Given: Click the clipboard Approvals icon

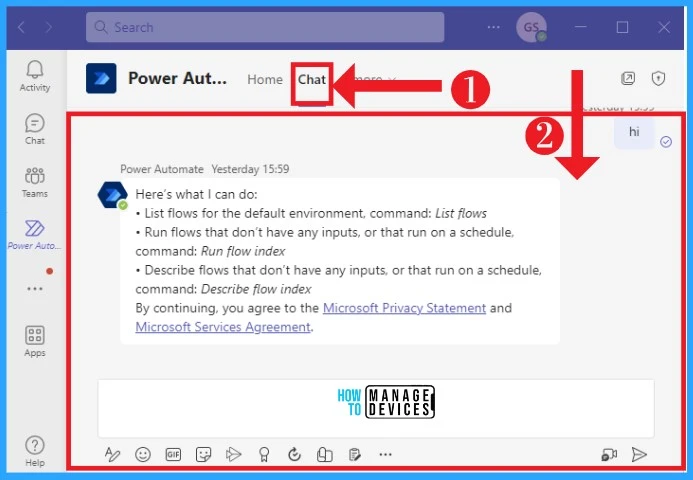Looking at the screenshot, I should tap(354, 454).
